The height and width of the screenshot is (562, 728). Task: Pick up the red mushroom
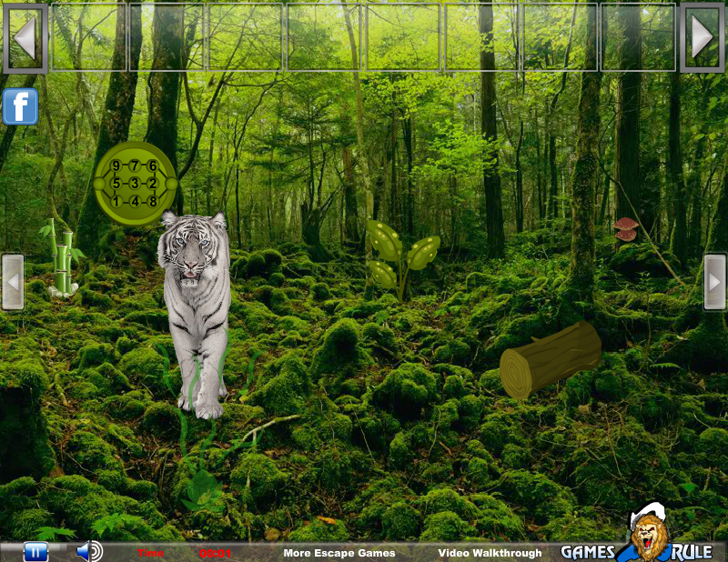626,229
